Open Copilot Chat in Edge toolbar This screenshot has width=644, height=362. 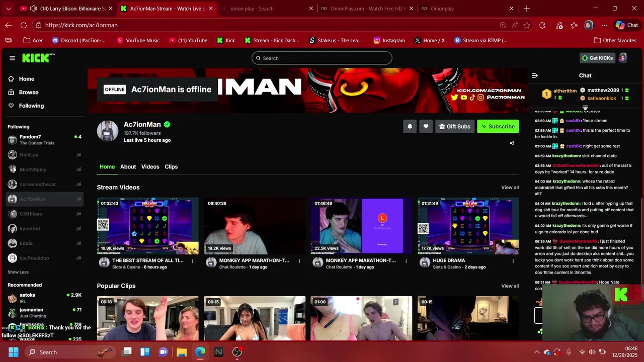[627, 25]
